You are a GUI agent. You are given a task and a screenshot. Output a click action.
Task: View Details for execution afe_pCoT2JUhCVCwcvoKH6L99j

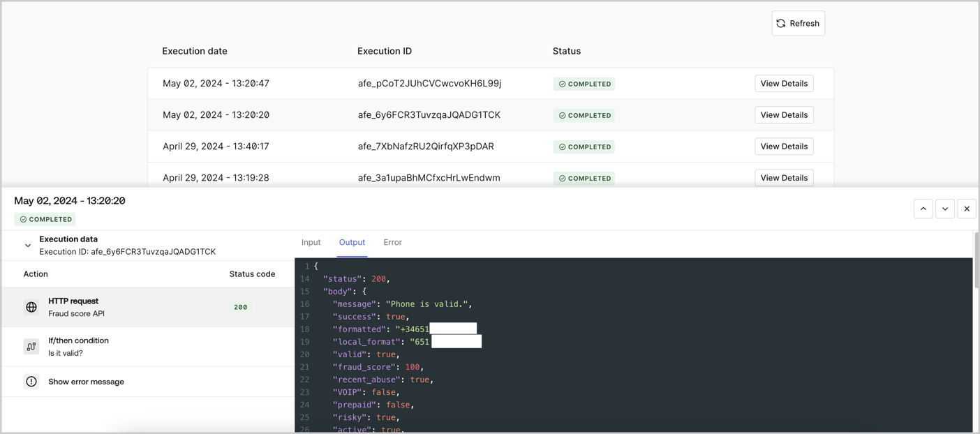pyautogui.click(x=783, y=83)
